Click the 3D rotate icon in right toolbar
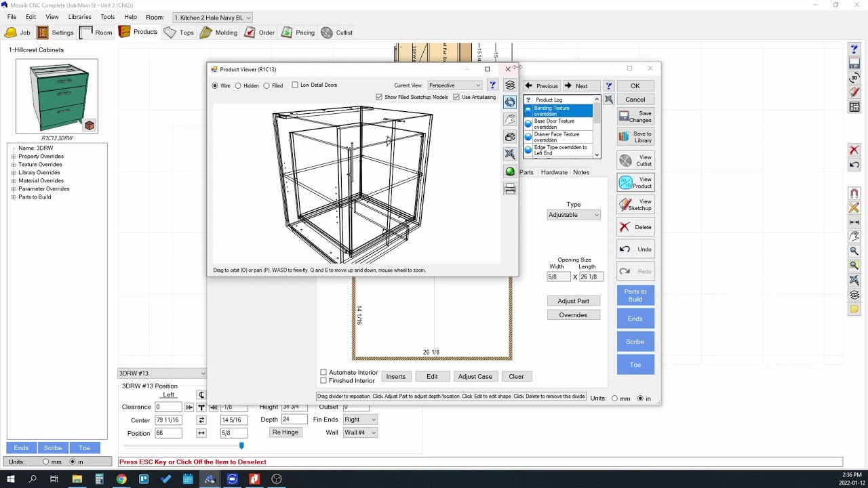The height and width of the screenshot is (488, 868). click(x=854, y=79)
